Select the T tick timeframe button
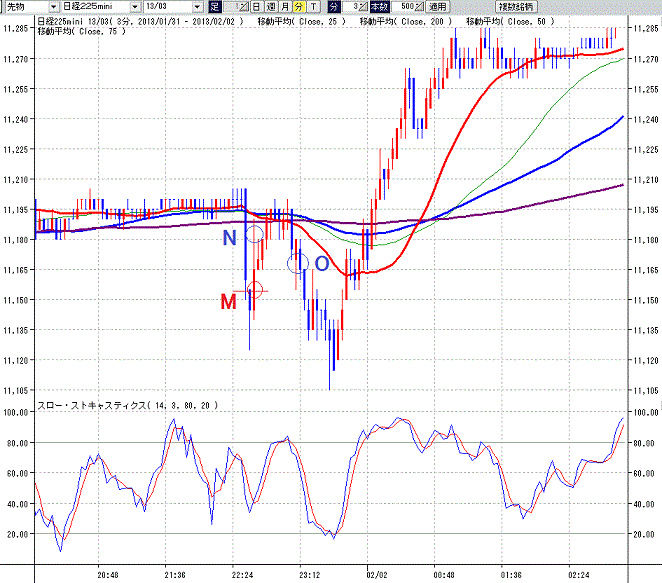Viewport: 662px width, 583px height. tap(313, 7)
